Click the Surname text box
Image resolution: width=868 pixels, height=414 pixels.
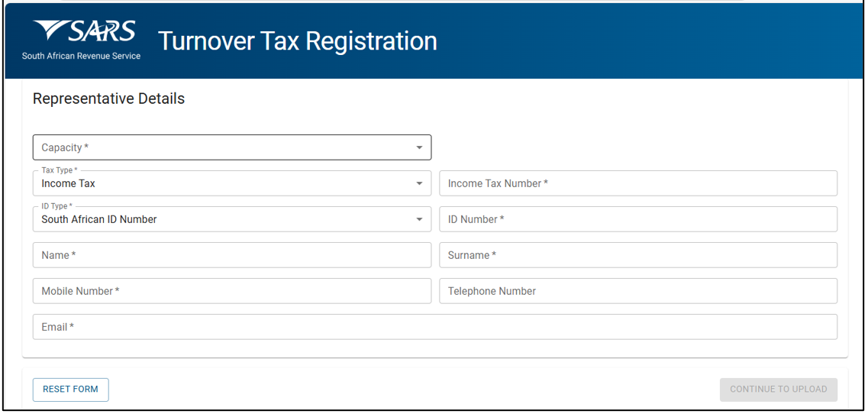pos(637,255)
